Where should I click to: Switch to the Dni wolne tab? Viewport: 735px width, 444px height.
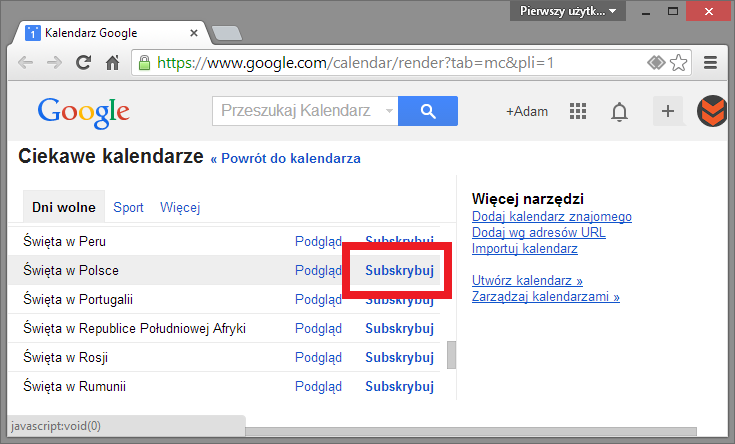(x=64, y=207)
